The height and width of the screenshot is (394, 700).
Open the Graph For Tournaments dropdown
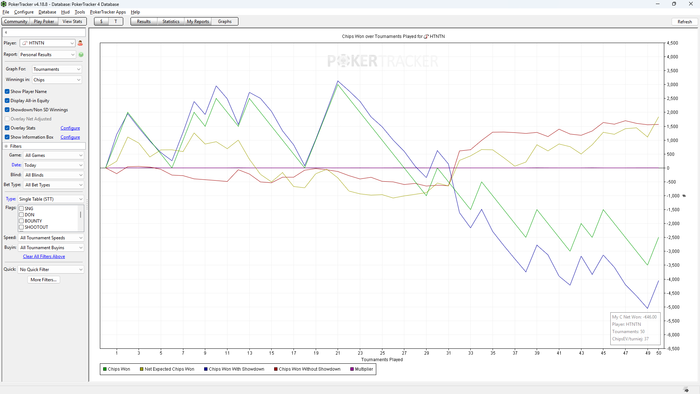(x=57, y=69)
